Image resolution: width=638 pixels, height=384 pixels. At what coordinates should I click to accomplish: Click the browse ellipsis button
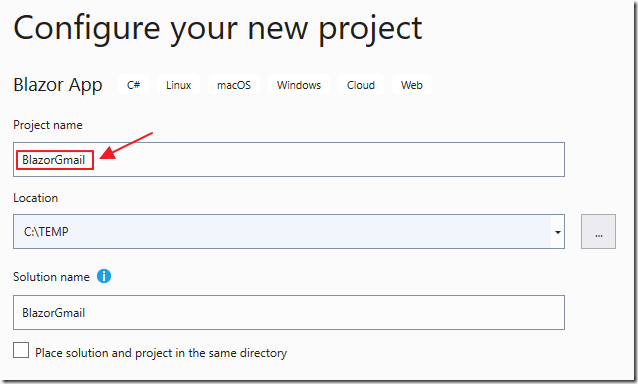tap(598, 231)
